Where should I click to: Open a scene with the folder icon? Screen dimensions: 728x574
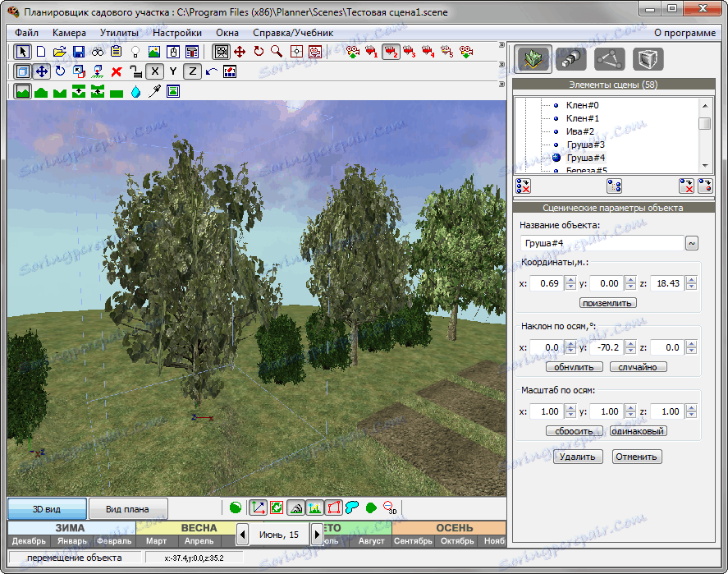59,52
